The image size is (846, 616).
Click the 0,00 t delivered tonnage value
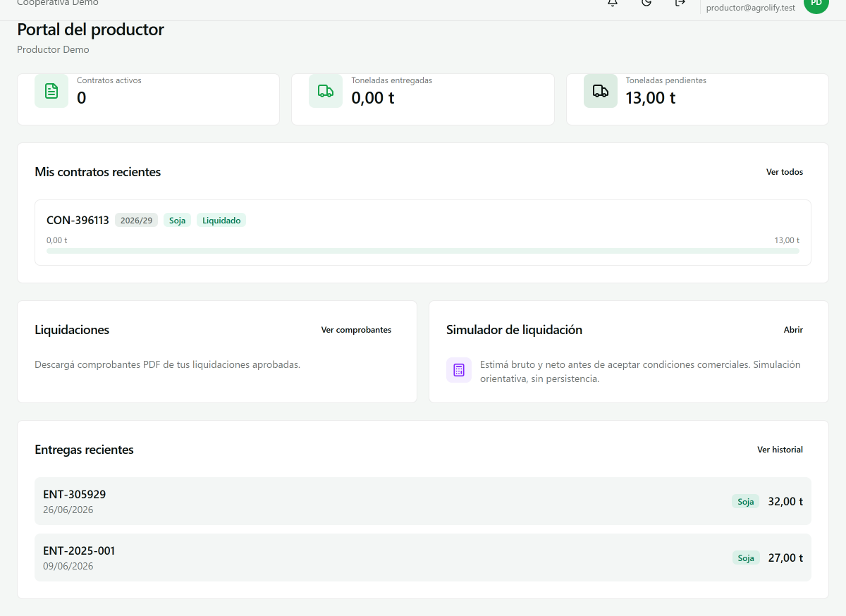point(372,98)
